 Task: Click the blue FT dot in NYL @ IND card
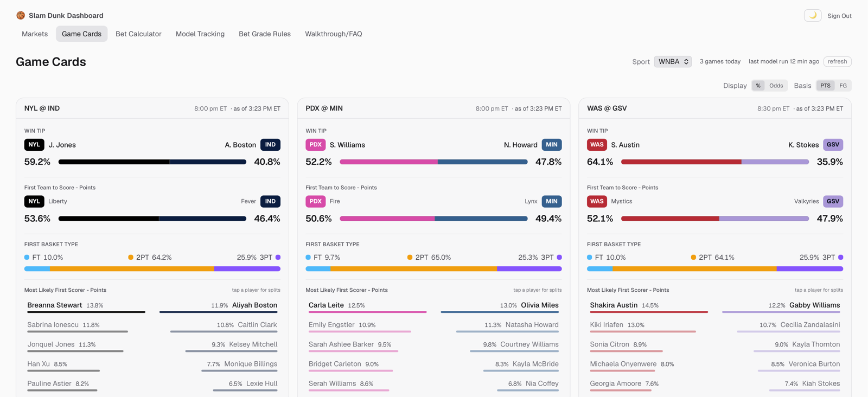[x=27, y=257]
